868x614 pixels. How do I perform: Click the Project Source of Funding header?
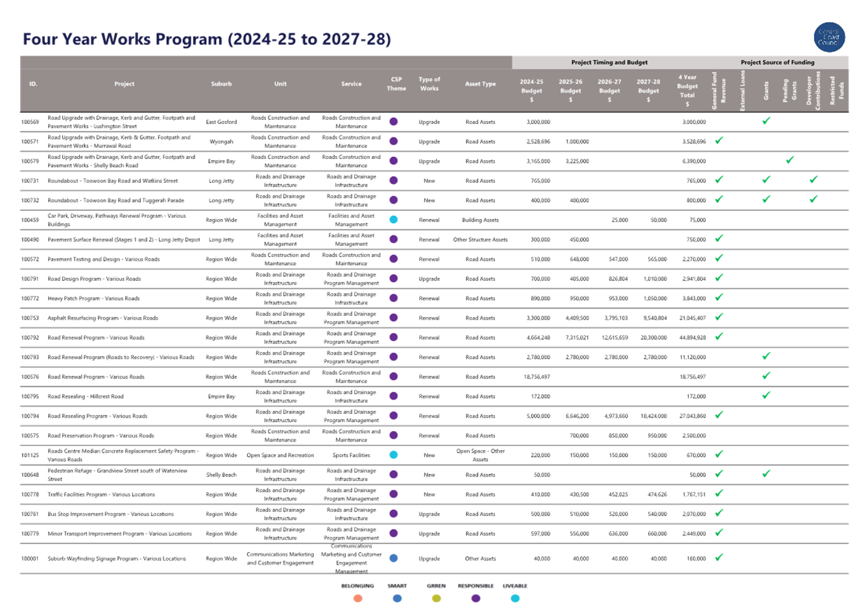[x=777, y=63]
